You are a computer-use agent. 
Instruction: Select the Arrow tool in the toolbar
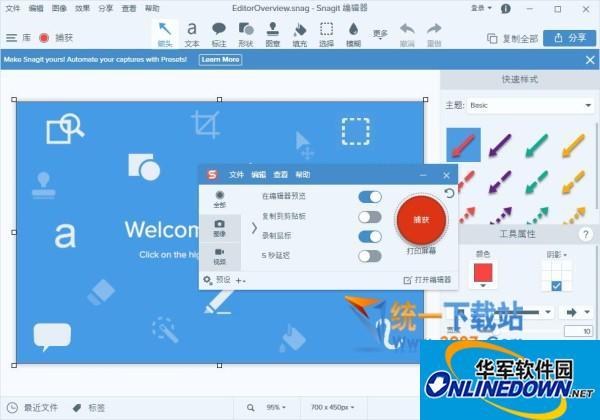pos(165,34)
